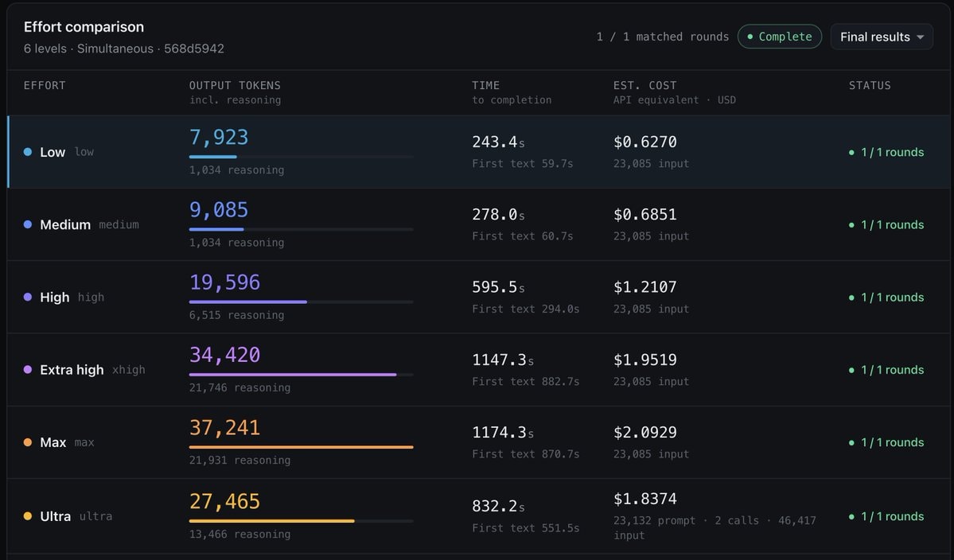Click the 1174.3s completion time
Image resolution: width=954 pixels, height=560 pixels.
pos(503,432)
